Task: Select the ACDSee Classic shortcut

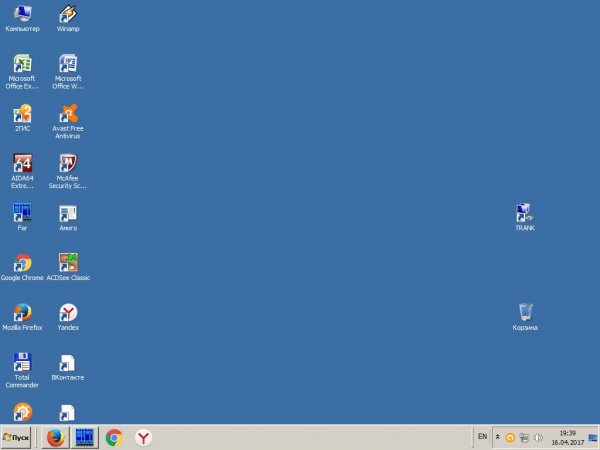Action: (x=68, y=263)
